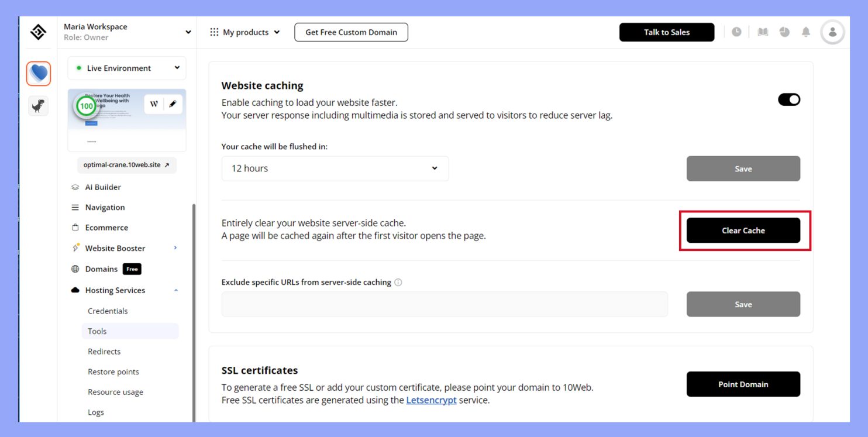Screen dimensions: 868x437
Task: Click the Clear Cache button
Action: pos(743,230)
